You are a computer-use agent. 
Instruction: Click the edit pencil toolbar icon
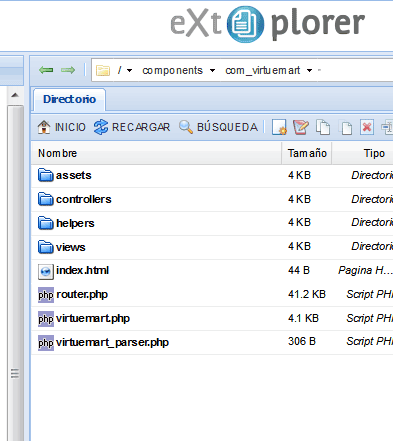(301, 127)
